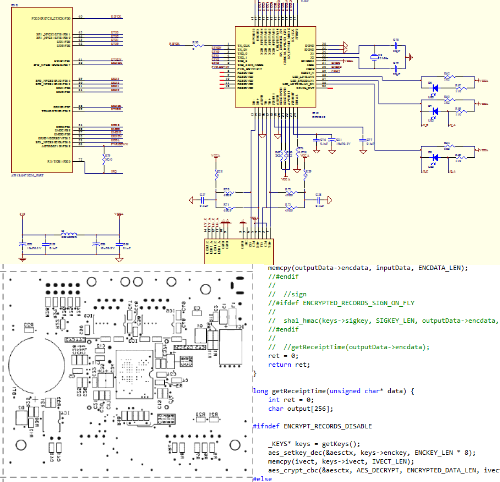The width and height of the screenshot is (500, 482).
Task: Click the ground symbol right of the crystal
Action: [x=410, y=57]
